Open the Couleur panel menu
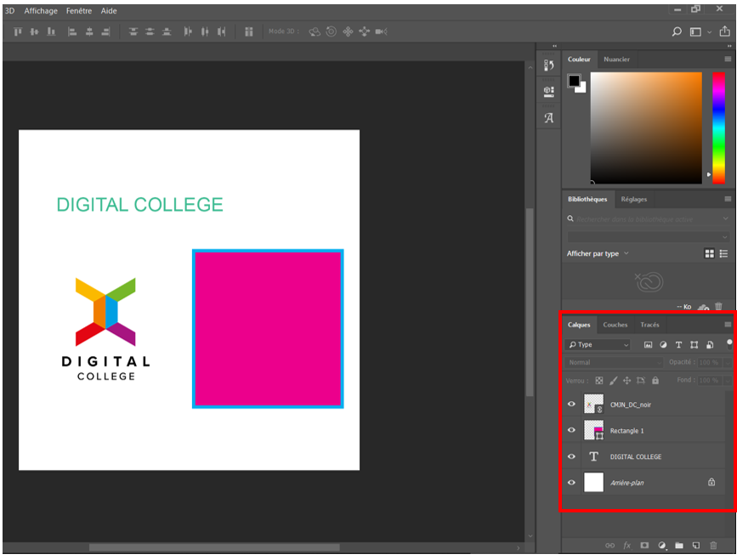 [728, 59]
